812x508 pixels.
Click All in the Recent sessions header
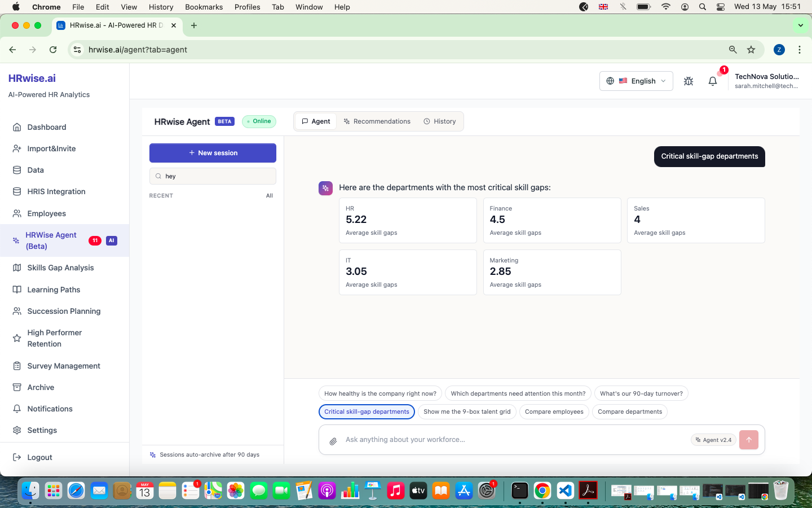(x=270, y=196)
